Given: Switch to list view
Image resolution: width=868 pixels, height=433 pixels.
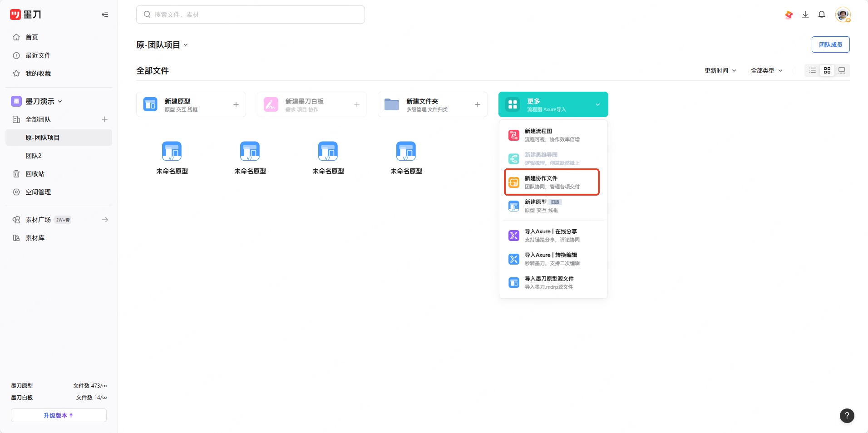Looking at the screenshot, I should tap(813, 70).
